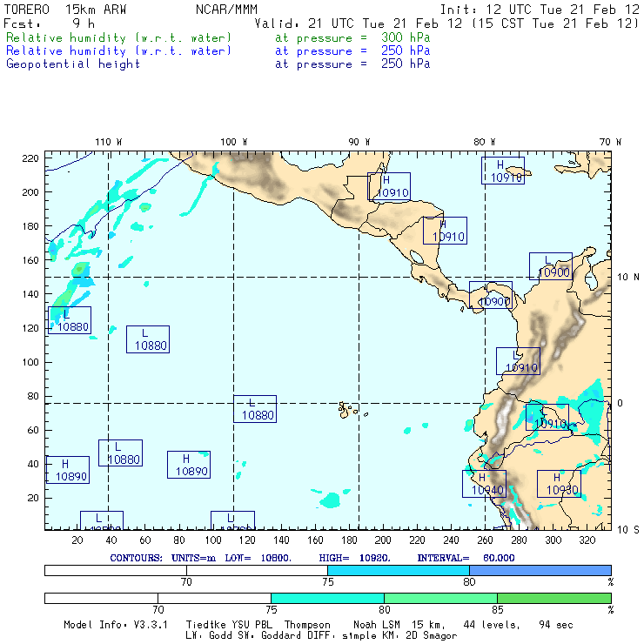This screenshot has width=644, height=644.
Task: Click the "10 N" latitude label
Action: [x=628, y=278]
